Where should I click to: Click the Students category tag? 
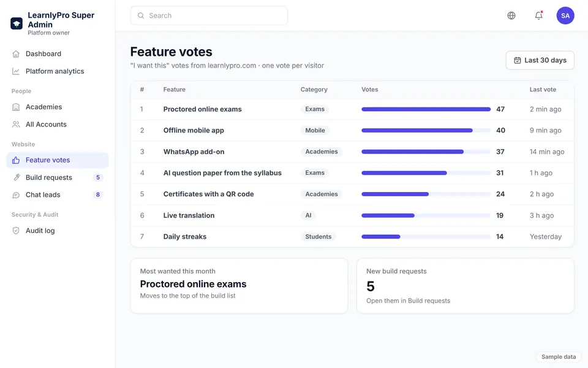[318, 237]
